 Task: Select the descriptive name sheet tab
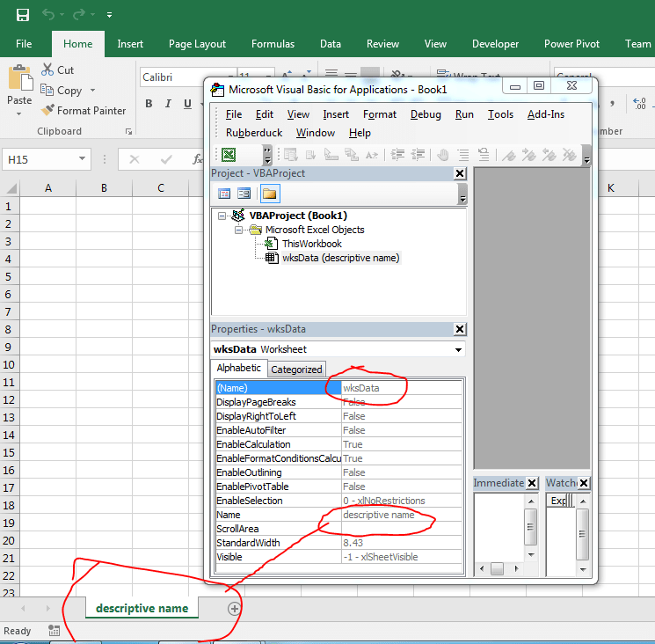tap(142, 608)
